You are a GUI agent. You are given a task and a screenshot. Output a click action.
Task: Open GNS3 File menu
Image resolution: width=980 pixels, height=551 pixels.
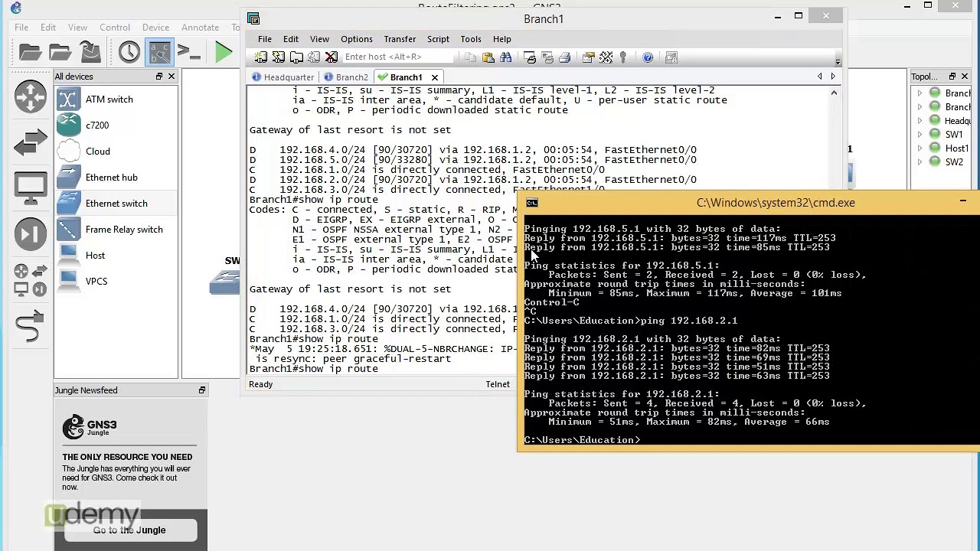[21, 28]
